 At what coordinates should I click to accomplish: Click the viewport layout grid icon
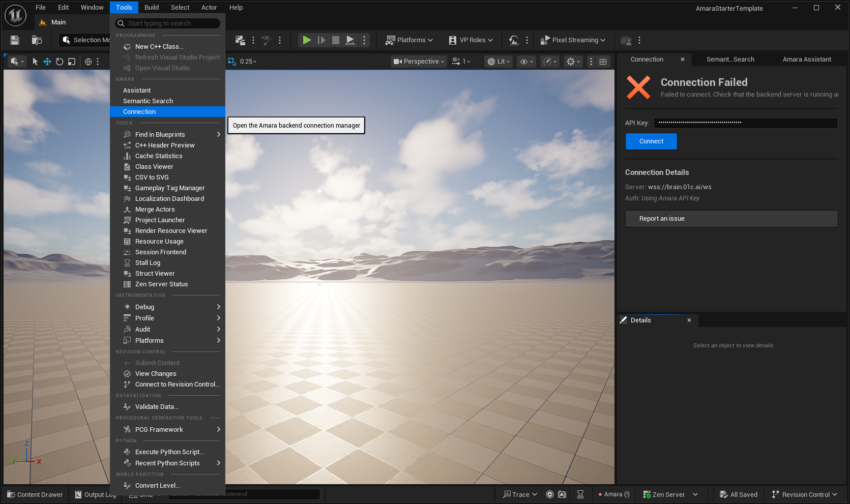pyautogui.click(x=603, y=62)
